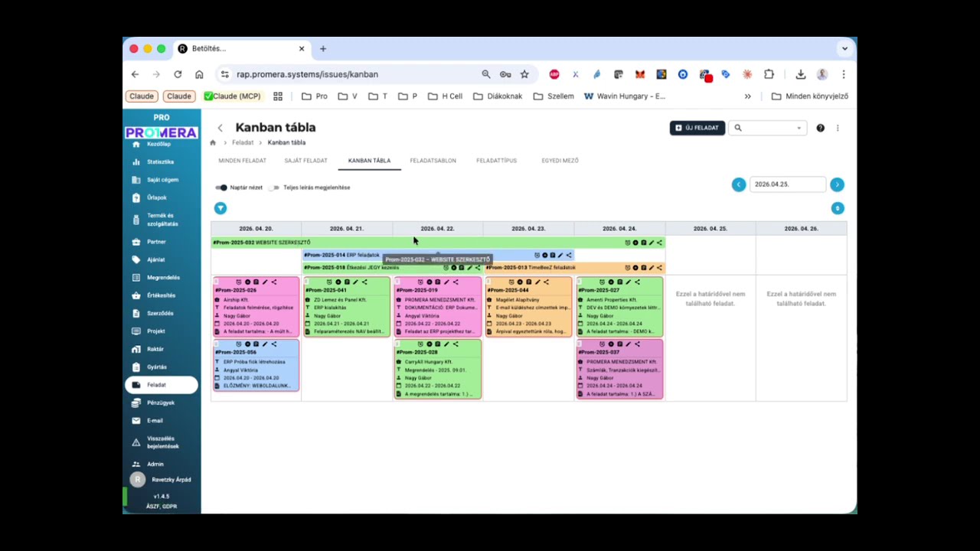The width and height of the screenshot is (980, 551).
Task: Add item with plus icon on Prom-2025-044
Action: click(x=520, y=282)
